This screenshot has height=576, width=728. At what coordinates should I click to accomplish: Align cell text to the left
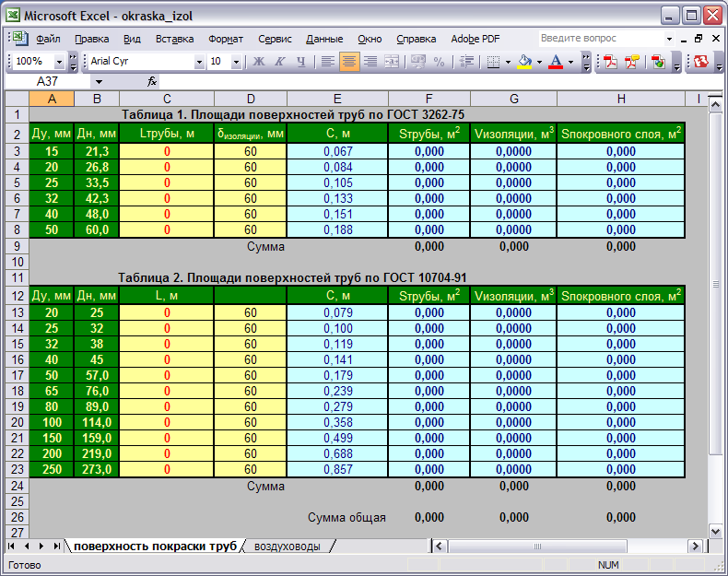[x=328, y=62]
